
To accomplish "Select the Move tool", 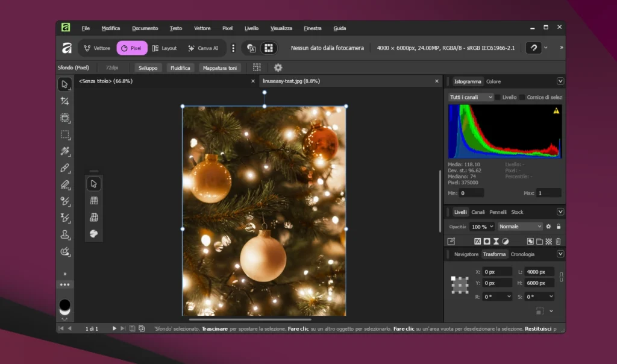I will [x=65, y=84].
